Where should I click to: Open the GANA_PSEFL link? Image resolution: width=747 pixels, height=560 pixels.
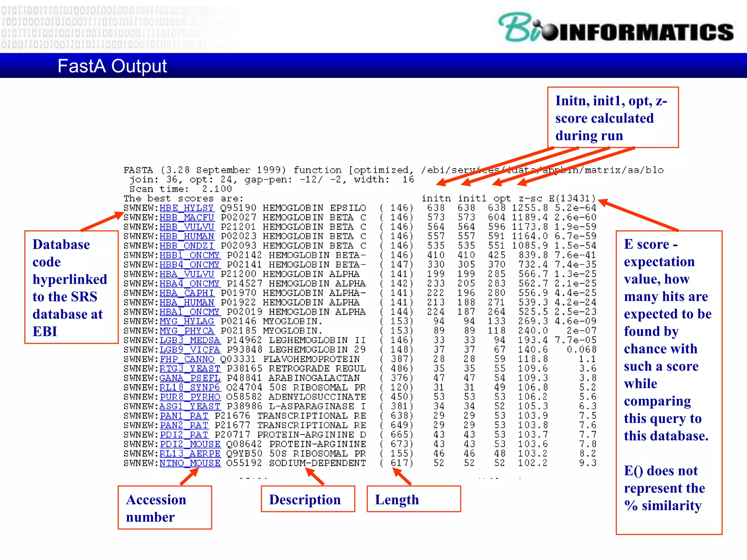click(x=190, y=378)
